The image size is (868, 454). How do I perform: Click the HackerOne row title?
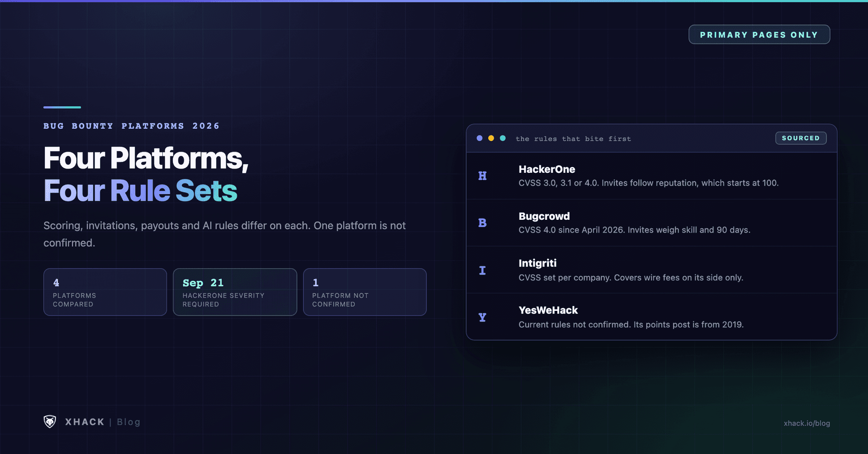(x=547, y=169)
